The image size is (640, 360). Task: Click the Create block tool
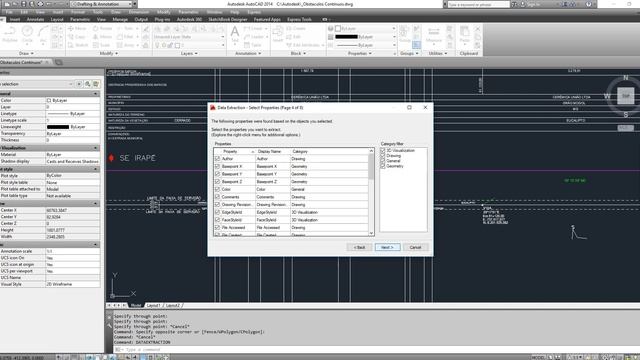[x=296, y=29]
